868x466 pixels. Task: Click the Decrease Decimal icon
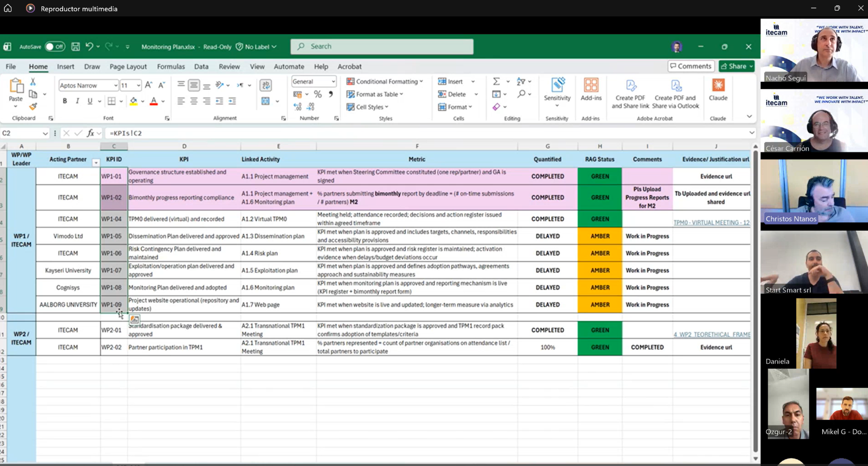(x=311, y=107)
